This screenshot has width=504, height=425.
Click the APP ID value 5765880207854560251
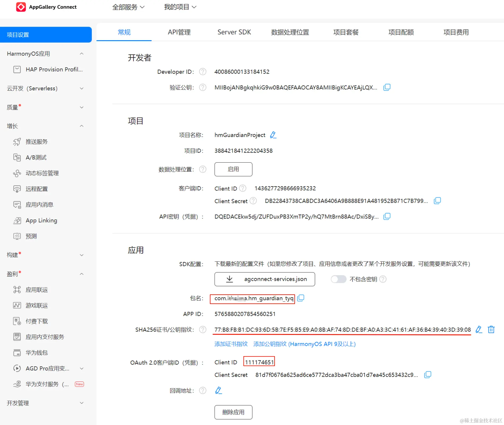tap(245, 314)
